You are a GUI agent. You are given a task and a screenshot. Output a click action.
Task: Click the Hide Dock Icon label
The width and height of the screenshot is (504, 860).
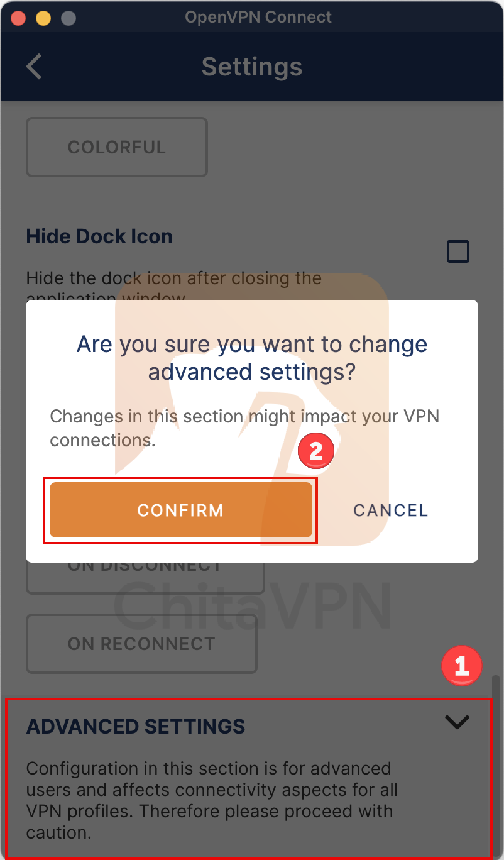coord(99,237)
